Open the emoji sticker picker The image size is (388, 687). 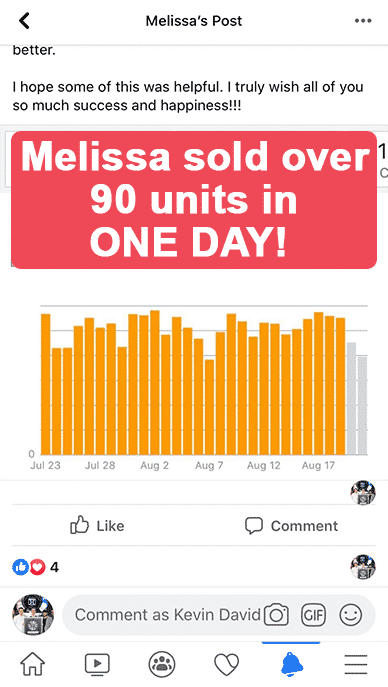pos(351,615)
